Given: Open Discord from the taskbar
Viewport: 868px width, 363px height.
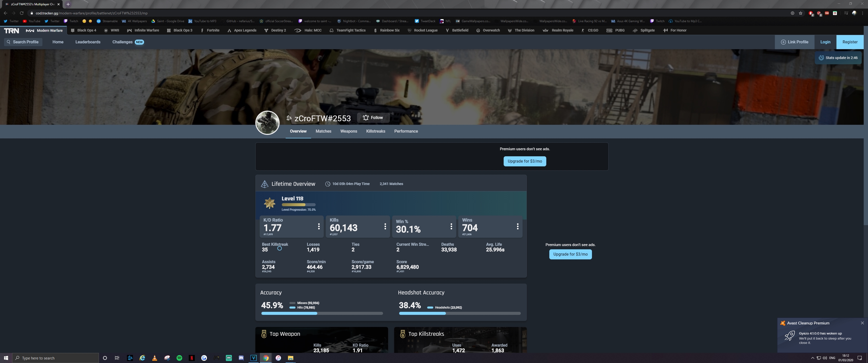Looking at the screenshot, I should 241,358.
